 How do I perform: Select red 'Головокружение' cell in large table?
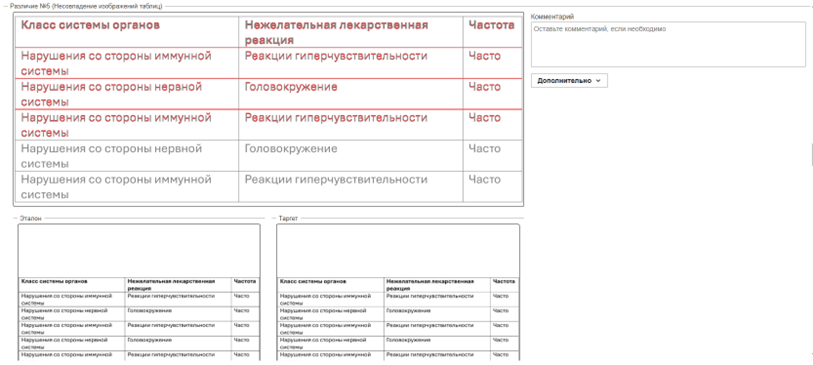291,87
